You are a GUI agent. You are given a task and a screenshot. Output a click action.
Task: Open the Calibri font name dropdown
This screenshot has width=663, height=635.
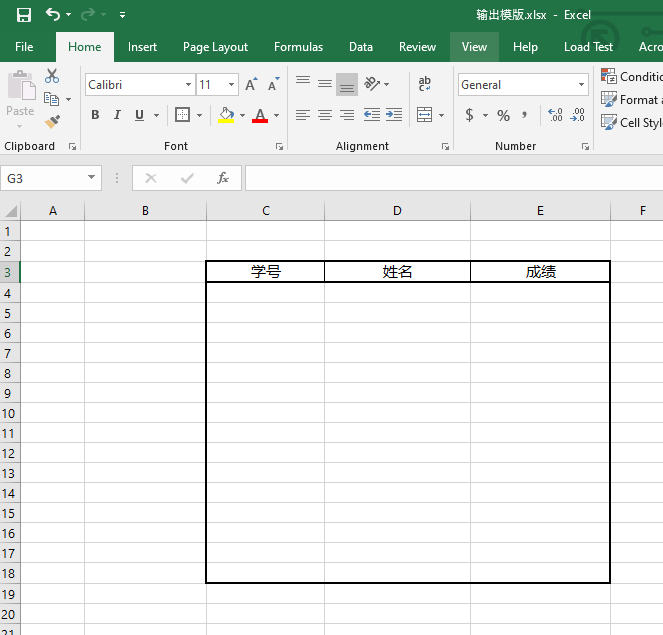(x=188, y=85)
